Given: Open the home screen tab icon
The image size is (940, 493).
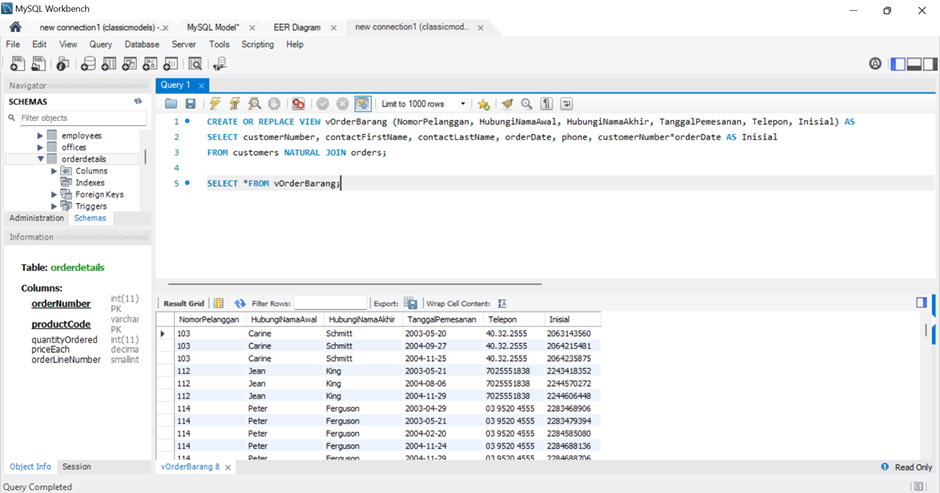Looking at the screenshot, I should 16,27.
